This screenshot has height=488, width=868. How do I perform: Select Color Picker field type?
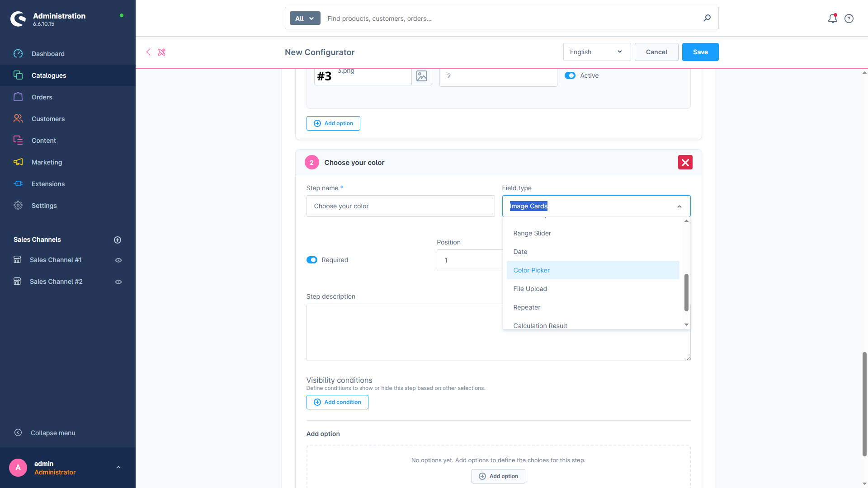(593, 270)
